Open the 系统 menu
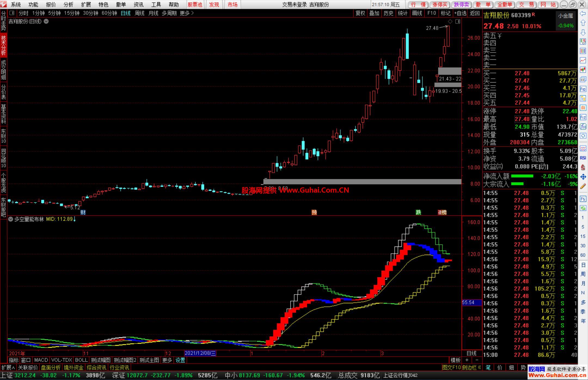 pos(16,5)
